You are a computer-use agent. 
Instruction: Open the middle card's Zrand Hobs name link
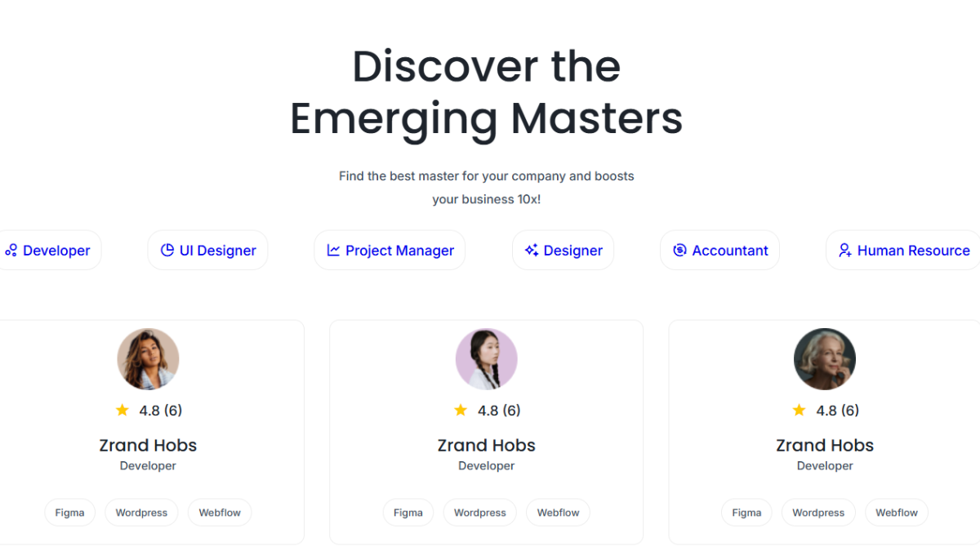487,446
